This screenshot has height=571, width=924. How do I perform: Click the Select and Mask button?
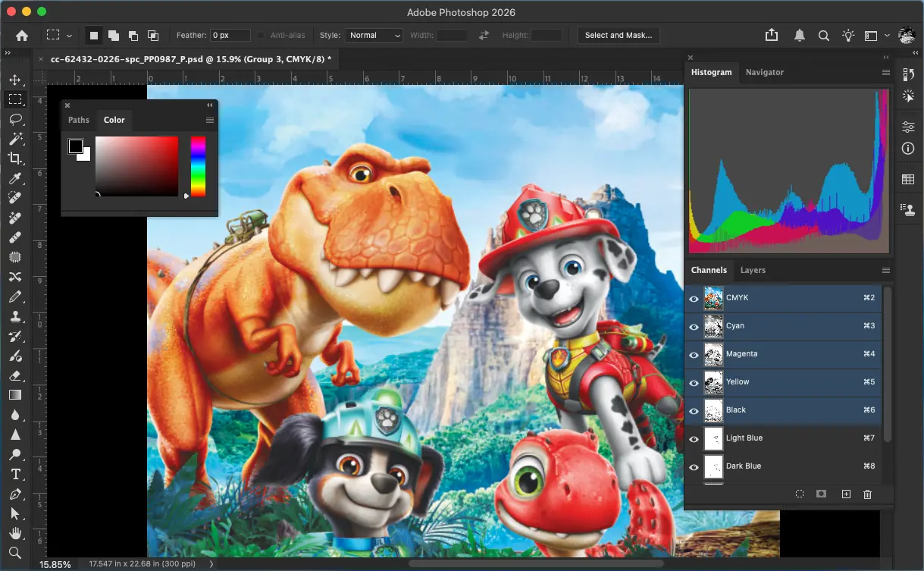pos(619,35)
